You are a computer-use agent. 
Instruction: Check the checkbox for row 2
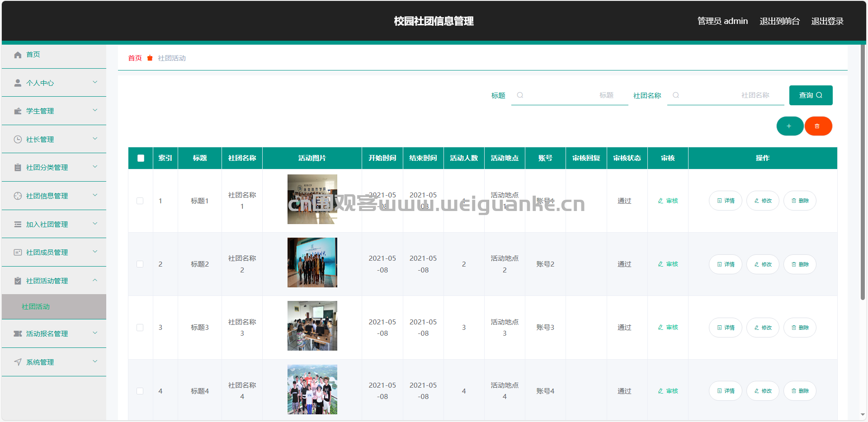click(x=140, y=264)
